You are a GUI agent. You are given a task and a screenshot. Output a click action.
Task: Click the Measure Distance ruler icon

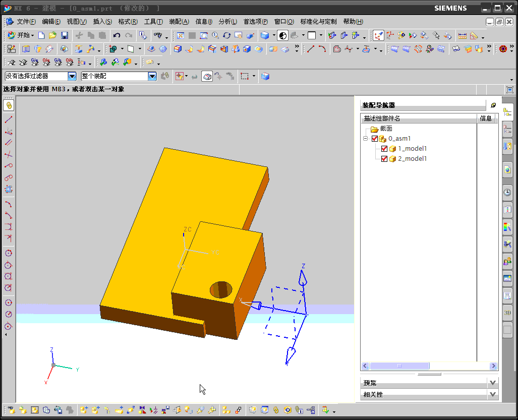pos(463,35)
